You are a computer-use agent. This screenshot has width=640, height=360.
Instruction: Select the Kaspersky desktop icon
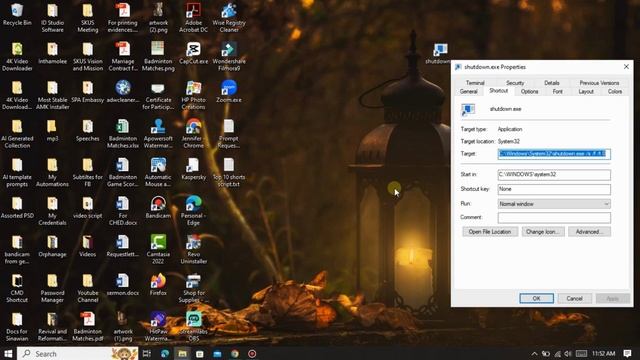(193, 169)
